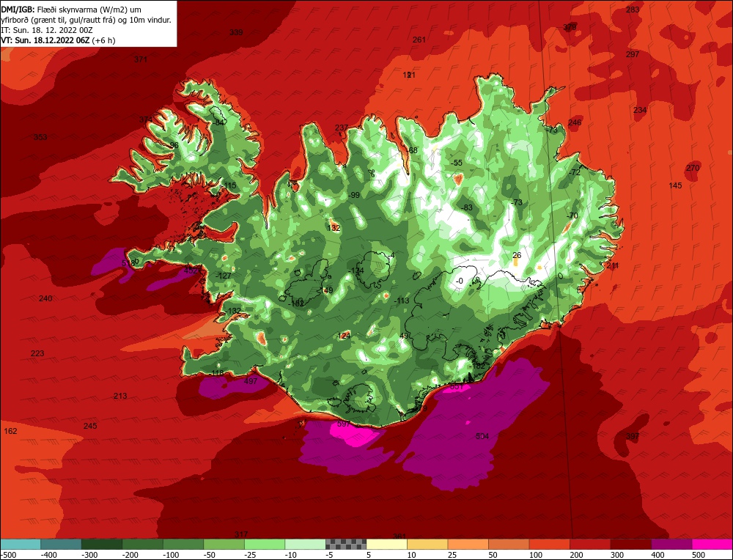Click the magenta swatch right of 500
This screenshot has height=560, width=733.
(x=712, y=544)
